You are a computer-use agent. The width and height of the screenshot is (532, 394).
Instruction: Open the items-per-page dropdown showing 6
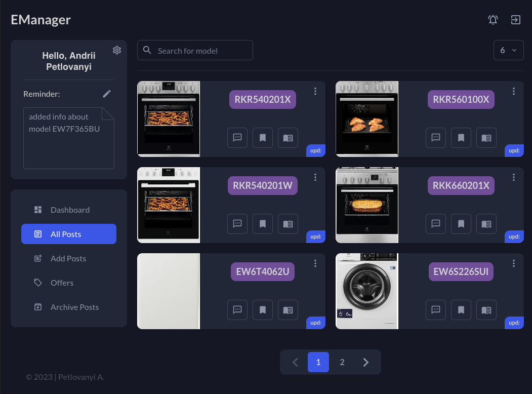508,50
